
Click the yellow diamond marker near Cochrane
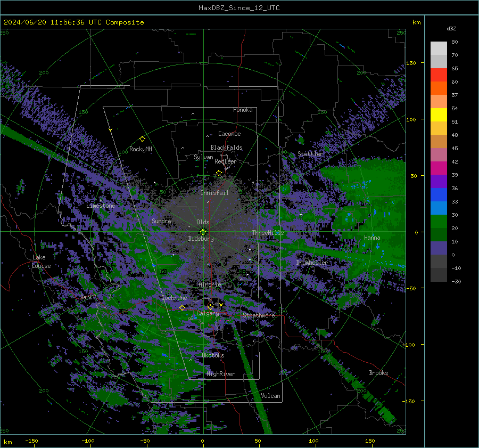click(182, 307)
